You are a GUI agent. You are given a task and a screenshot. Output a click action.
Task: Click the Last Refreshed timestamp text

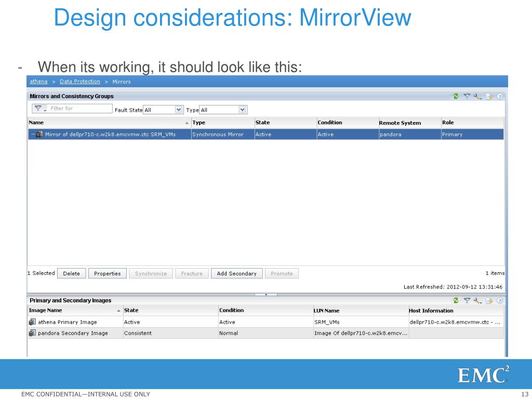(453, 287)
